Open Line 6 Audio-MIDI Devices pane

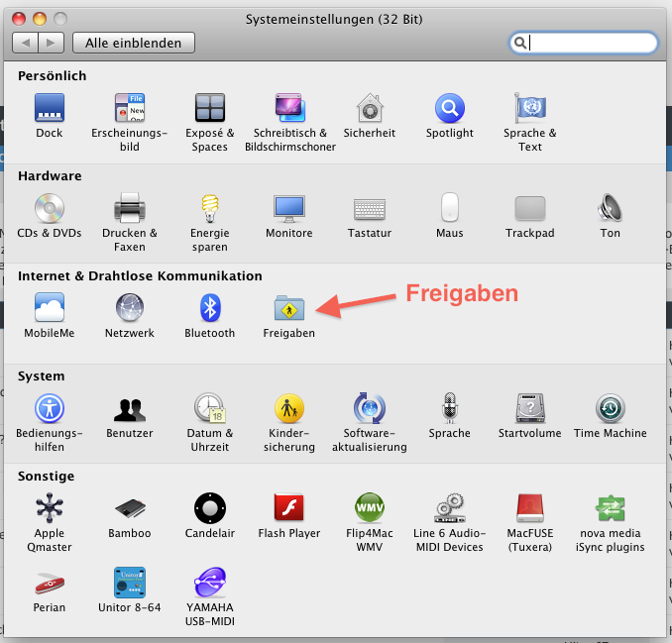coord(450,507)
